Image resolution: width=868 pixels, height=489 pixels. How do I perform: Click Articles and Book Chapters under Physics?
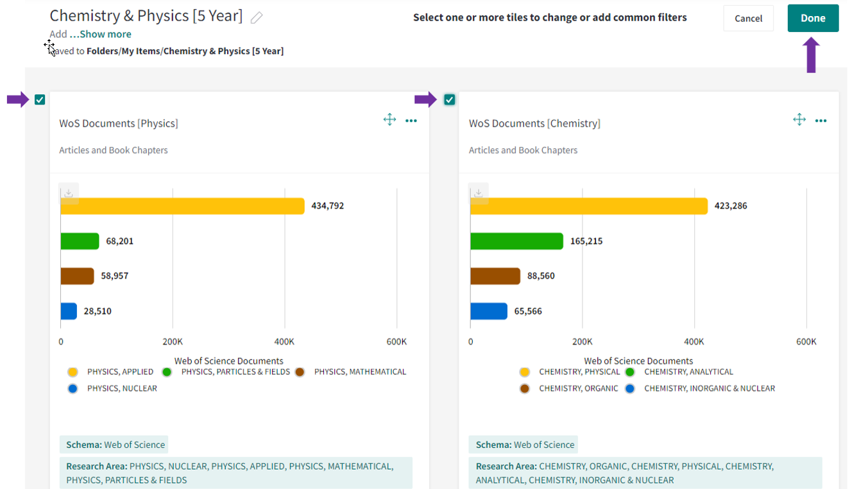coord(114,150)
